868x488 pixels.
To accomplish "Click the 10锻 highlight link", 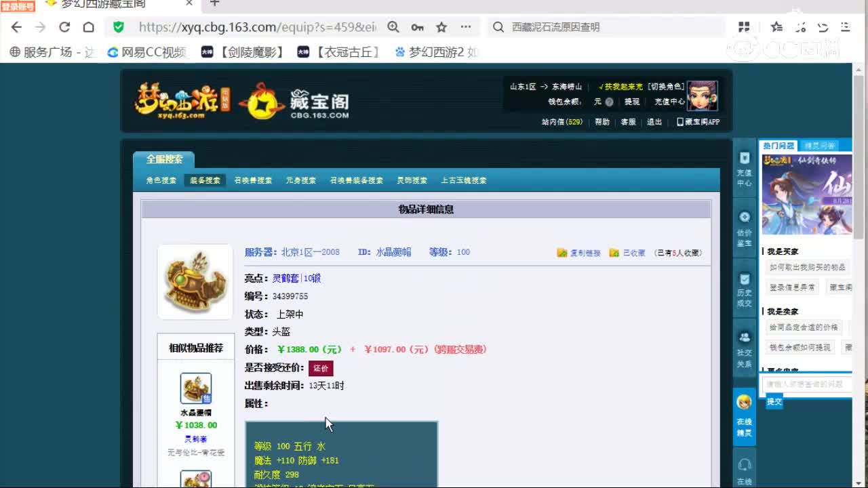I will (312, 279).
